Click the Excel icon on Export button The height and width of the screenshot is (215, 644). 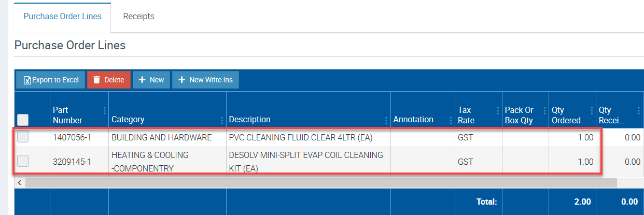click(27, 80)
